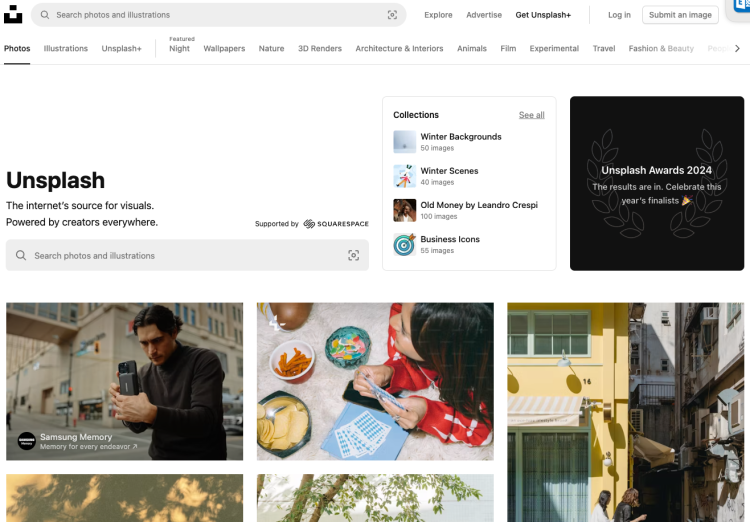This screenshot has height=522, width=750.
Task: Click the Squarespace sponsor logo
Action: click(x=336, y=223)
